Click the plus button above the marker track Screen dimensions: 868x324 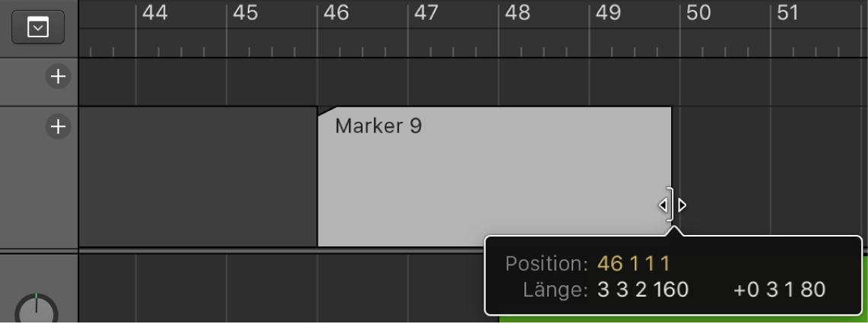(58, 76)
